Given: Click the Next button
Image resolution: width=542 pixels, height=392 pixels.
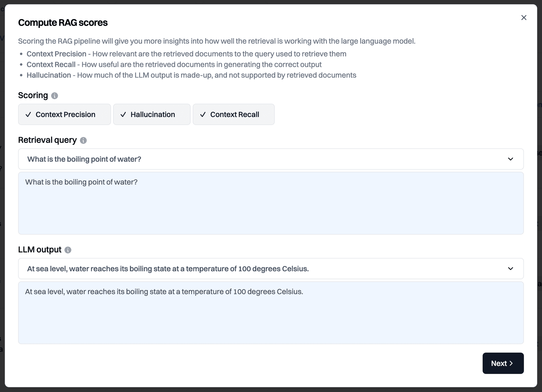Looking at the screenshot, I should [503, 363].
